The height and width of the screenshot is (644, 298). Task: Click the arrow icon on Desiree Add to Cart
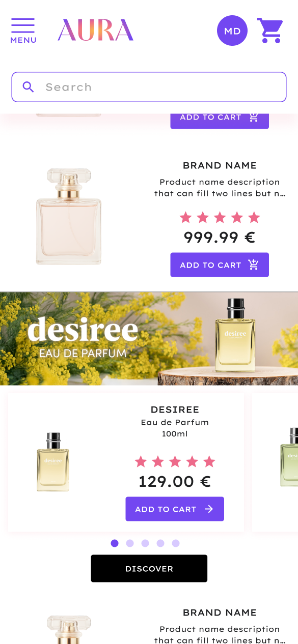click(209, 509)
